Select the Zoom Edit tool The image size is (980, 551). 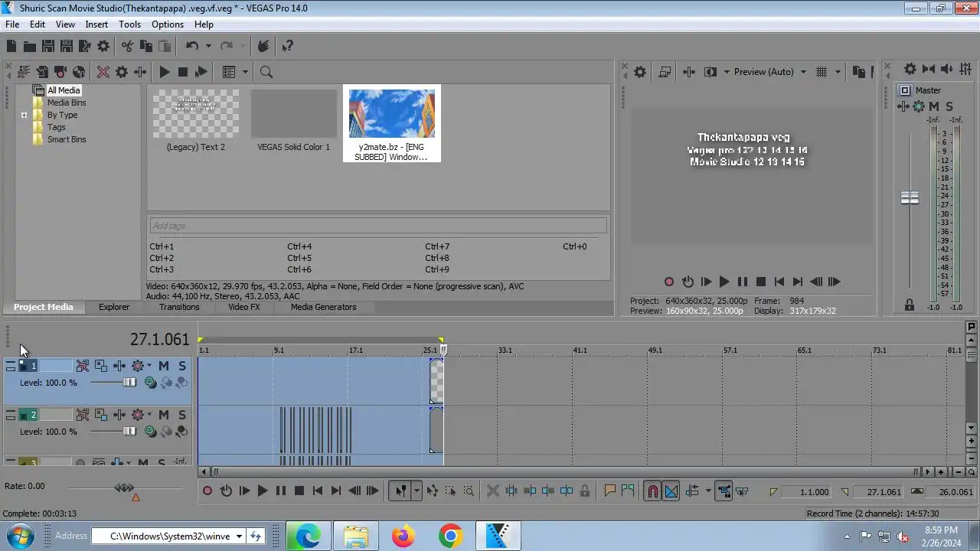tap(469, 491)
